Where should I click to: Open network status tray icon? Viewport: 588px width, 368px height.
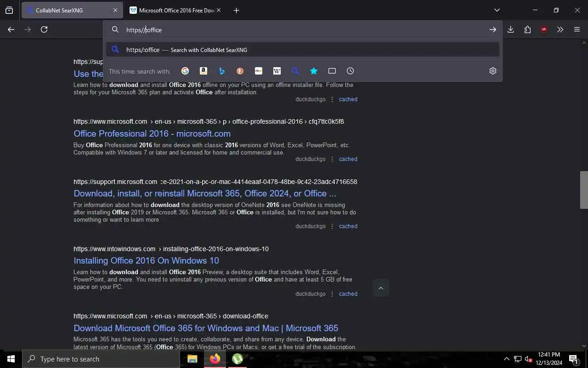coord(518,359)
